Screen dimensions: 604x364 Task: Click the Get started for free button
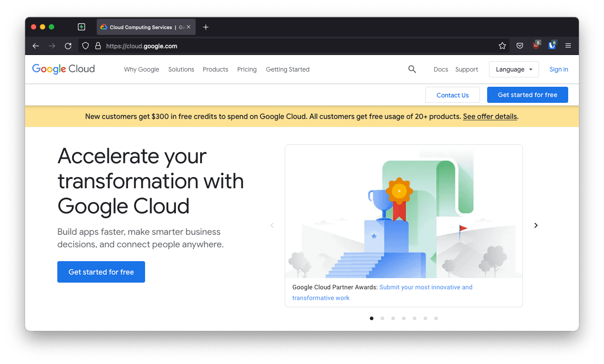point(101,271)
